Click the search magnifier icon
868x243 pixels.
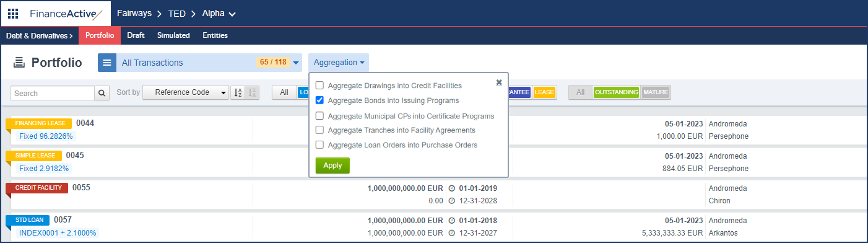pos(102,93)
